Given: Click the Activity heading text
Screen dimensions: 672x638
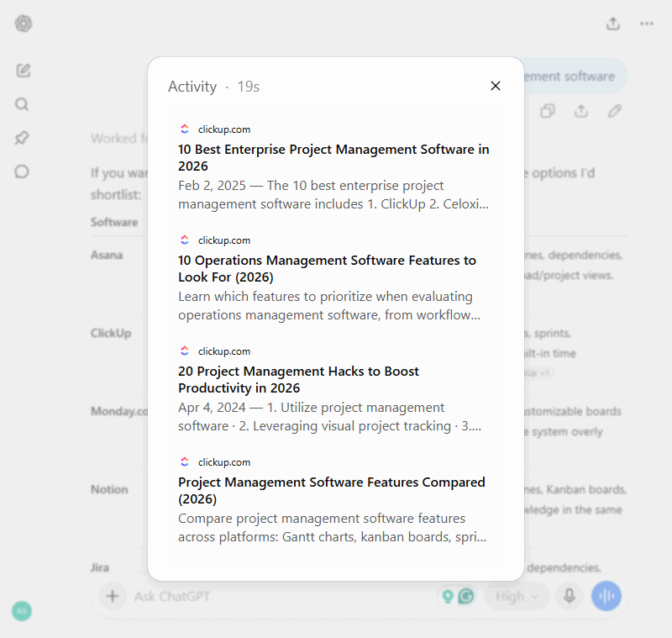Looking at the screenshot, I should (x=192, y=87).
